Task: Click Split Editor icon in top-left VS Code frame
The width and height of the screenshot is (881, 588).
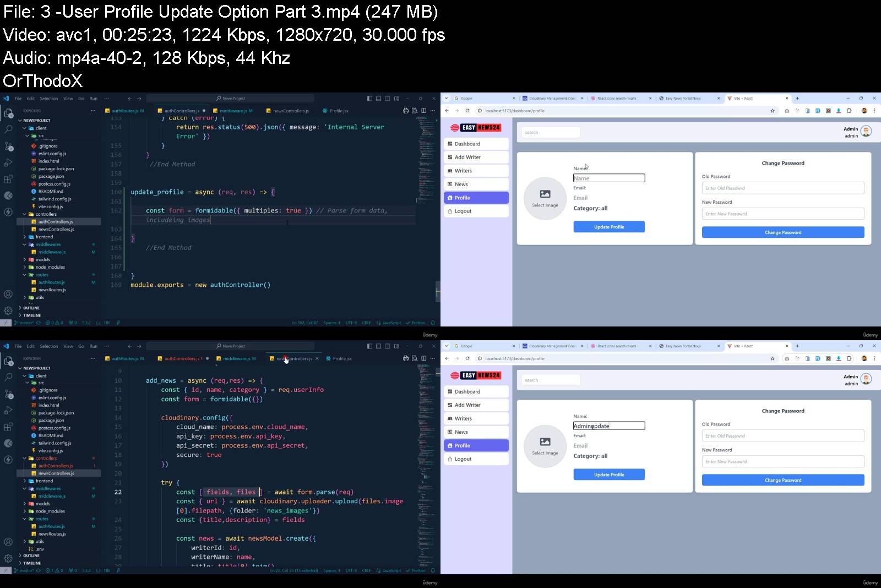Action: click(x=424, y=111)
